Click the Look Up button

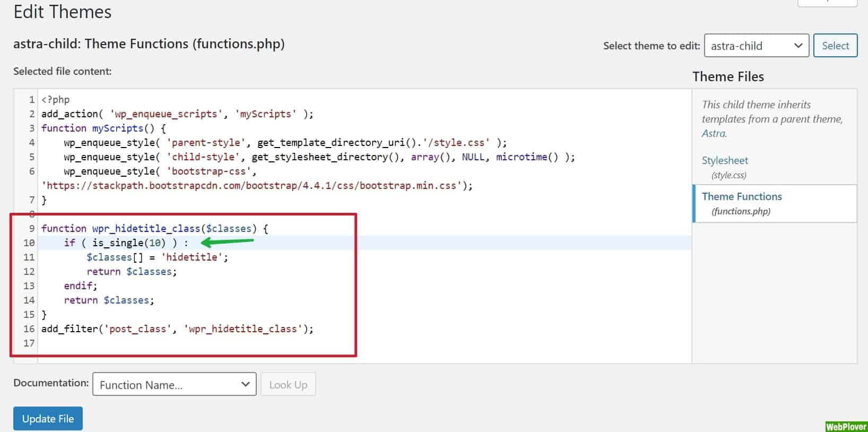288,384
